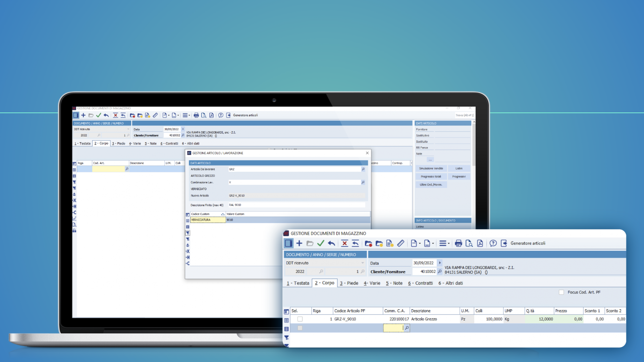Click the folder with red dot icon, enlarged inset
Viewport: 644px width, 362px height.
click(368, 244)
